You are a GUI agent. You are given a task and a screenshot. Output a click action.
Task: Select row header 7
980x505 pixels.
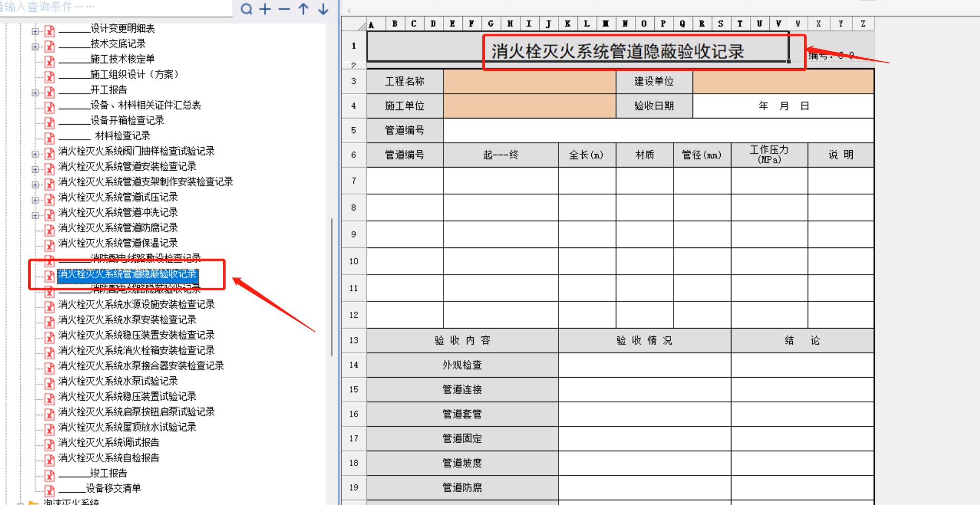[354, 181]
